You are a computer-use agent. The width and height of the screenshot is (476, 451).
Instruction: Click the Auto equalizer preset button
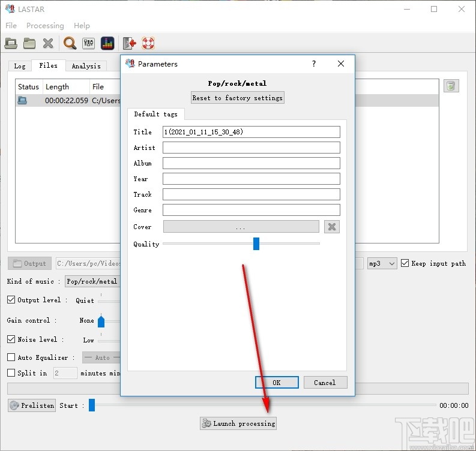pos(101,357)
